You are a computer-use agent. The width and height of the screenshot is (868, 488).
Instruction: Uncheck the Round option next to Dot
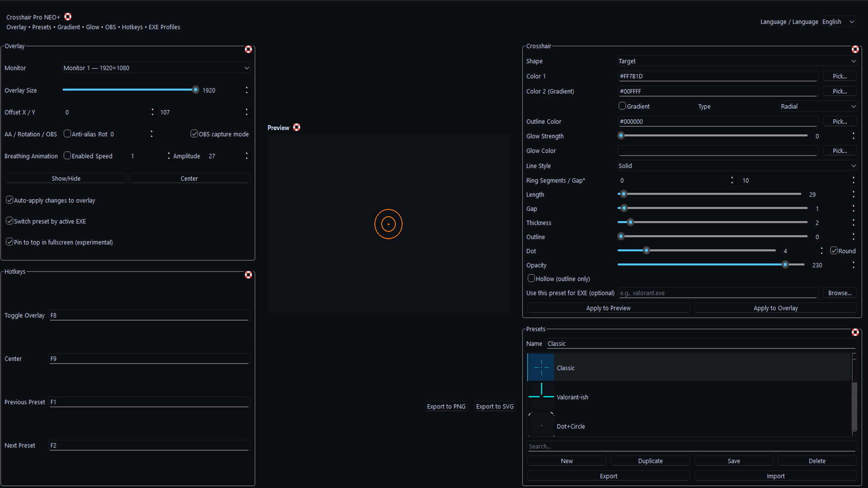834,250
